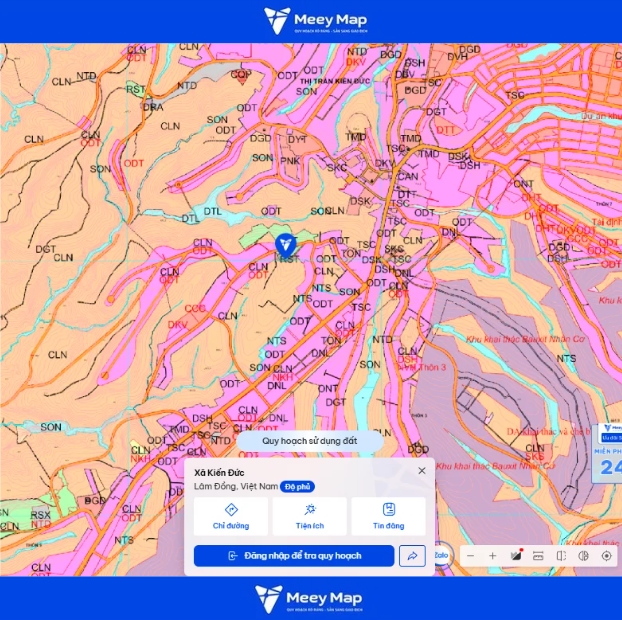Toggle the split-view compare map tool
This screenshot has height=620, width=622.
pyautogui.click(x=561, y=556)
